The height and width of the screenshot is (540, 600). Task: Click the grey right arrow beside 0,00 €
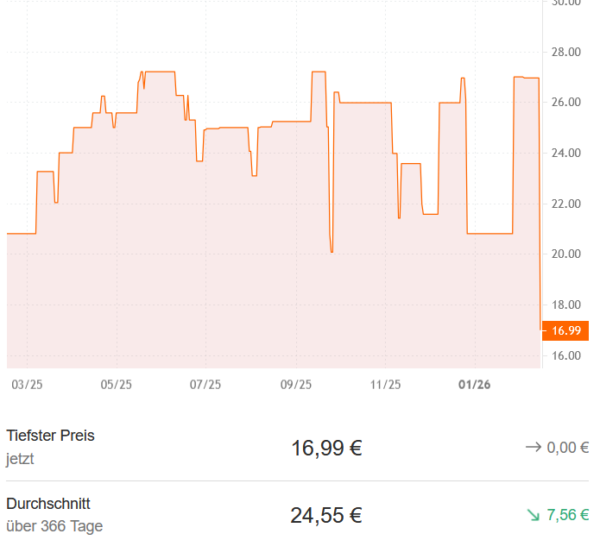point(533,448)
